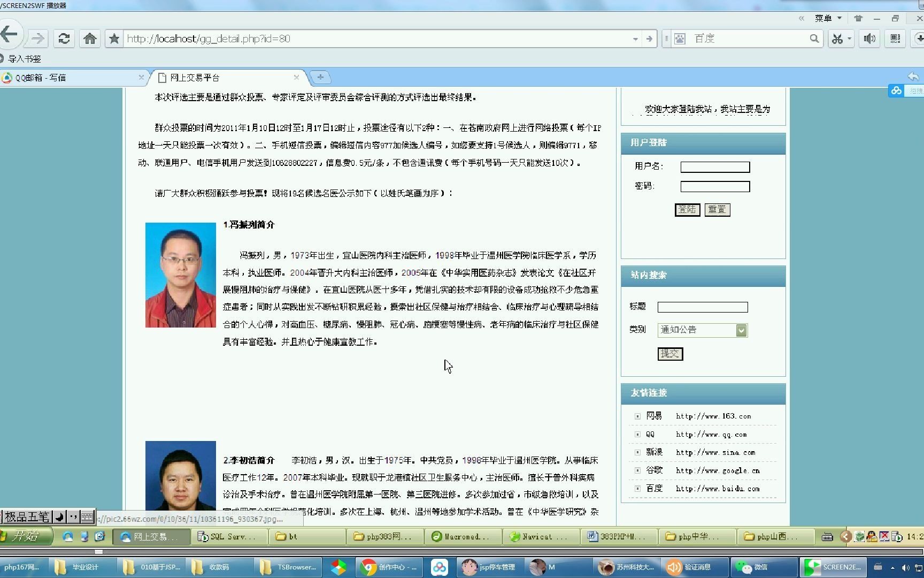Switch to the Navicat taskbar window
Image resolution: width=924 pixels, height=578 pixels.
click(540, 536)
